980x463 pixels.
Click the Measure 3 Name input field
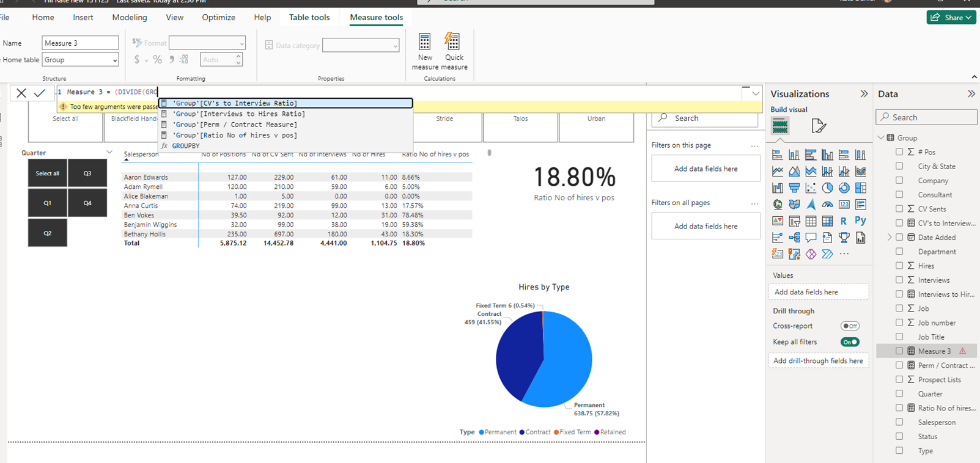point(80,43)
